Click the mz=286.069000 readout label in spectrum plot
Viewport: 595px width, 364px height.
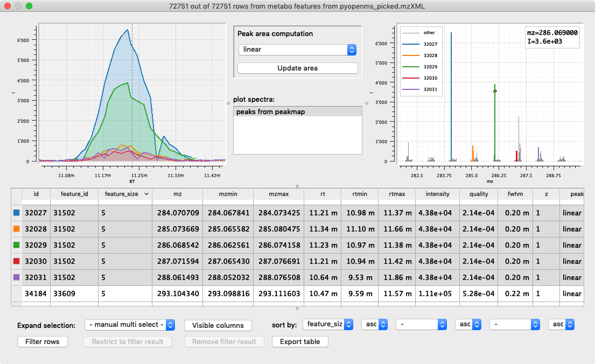[552, 33]
